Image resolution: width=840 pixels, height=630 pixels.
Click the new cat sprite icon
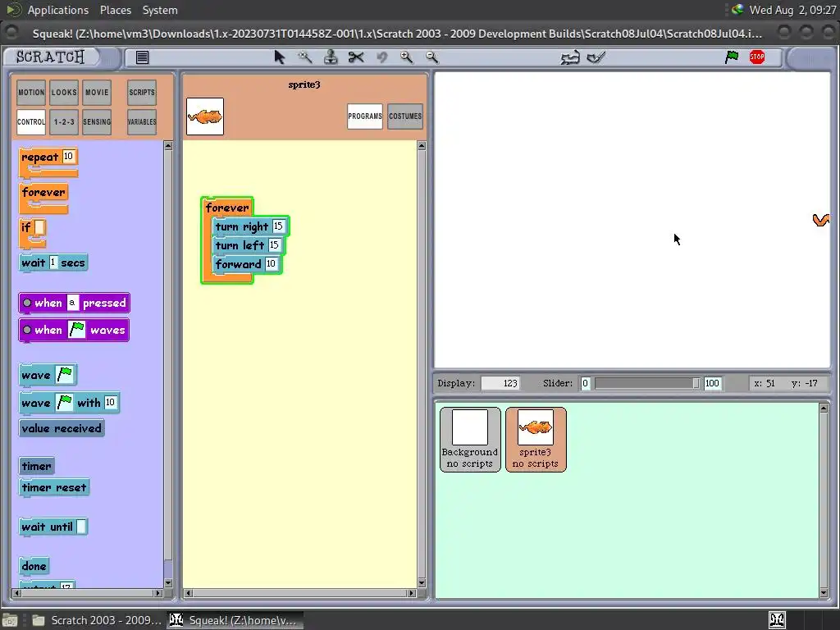pos(570,57)
